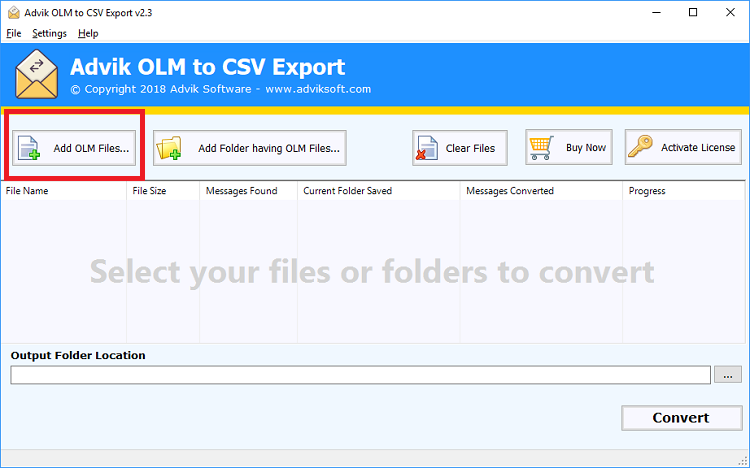This screenshot has width=750, height=468.
Task: Focus the Output Folder Location field
Action: 361,375
